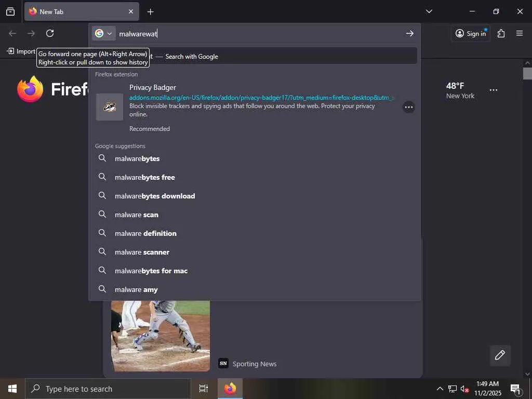Click the page vertical scrollbar thumb

[x=527, y=73]
